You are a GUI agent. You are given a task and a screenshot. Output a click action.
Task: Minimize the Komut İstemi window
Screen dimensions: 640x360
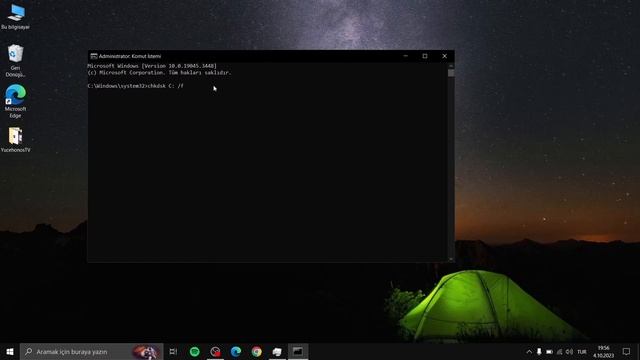coord(405,56)
